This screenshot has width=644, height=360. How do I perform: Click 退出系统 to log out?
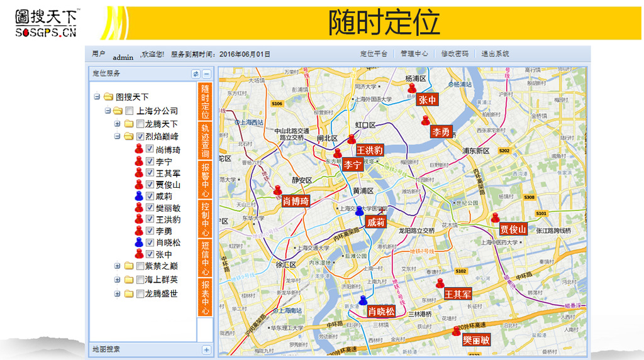pos(495,54)
